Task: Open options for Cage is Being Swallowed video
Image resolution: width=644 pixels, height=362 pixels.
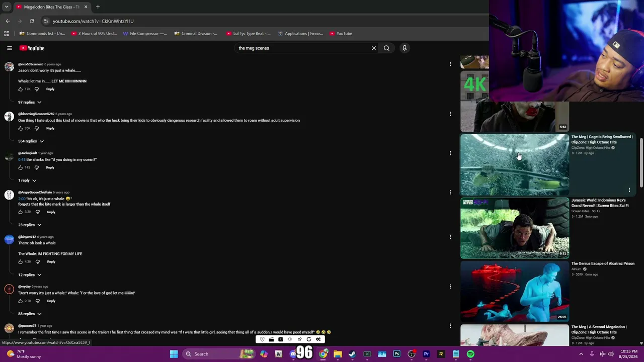Action: click(629, 190)
